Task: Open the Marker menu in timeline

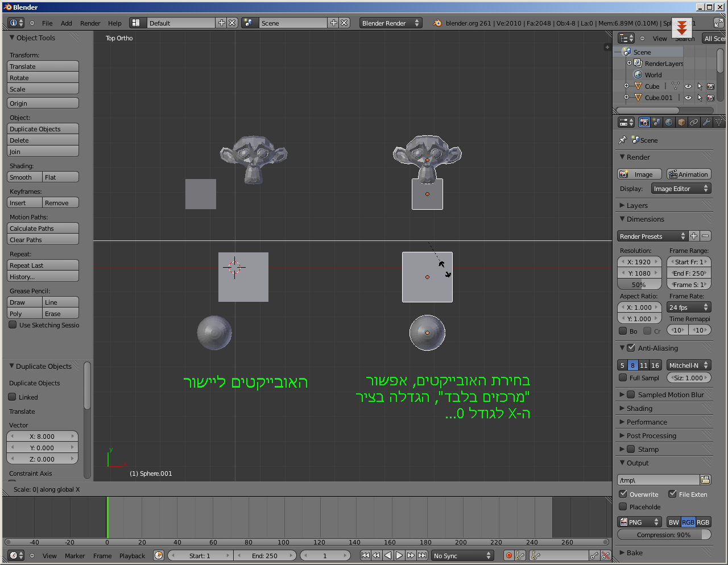Action: pos(75,556)
